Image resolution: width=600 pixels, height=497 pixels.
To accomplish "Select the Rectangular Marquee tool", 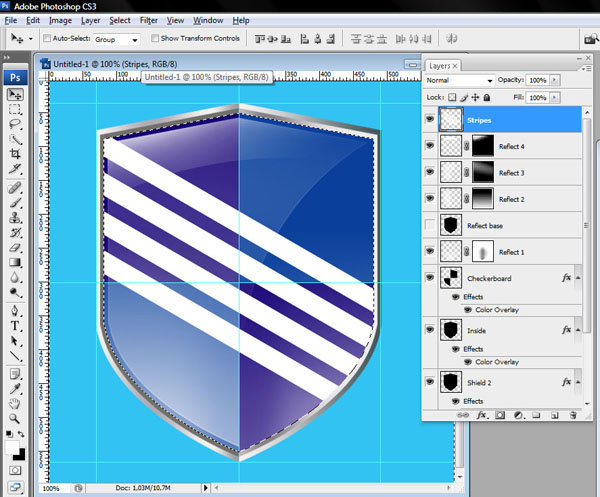I will coord(15,109).
